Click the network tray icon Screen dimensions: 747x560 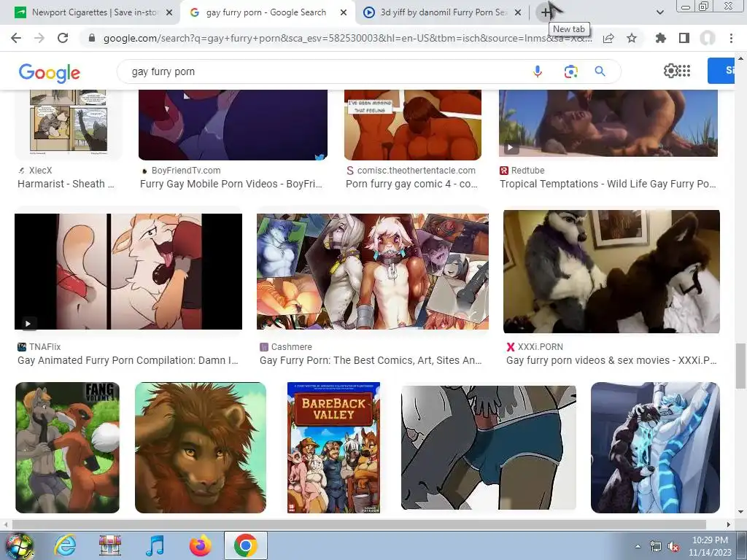(656, 547)
